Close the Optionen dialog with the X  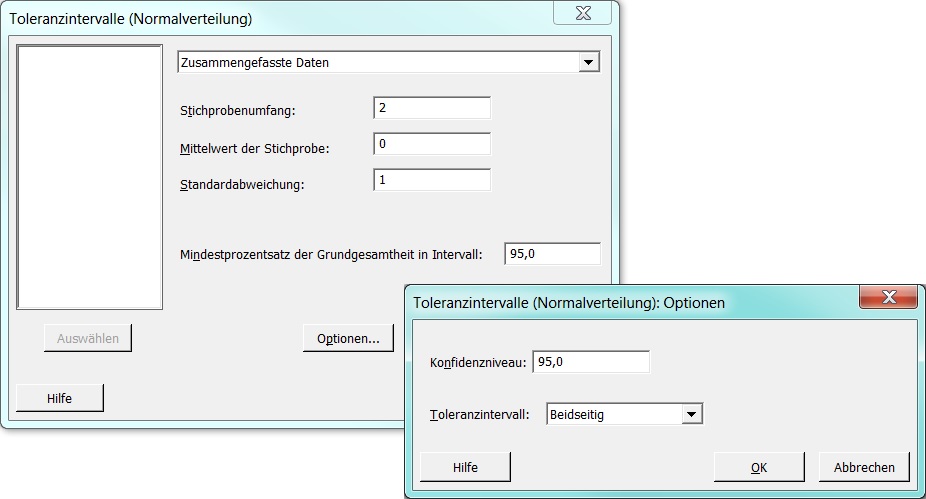pos(889,296)
